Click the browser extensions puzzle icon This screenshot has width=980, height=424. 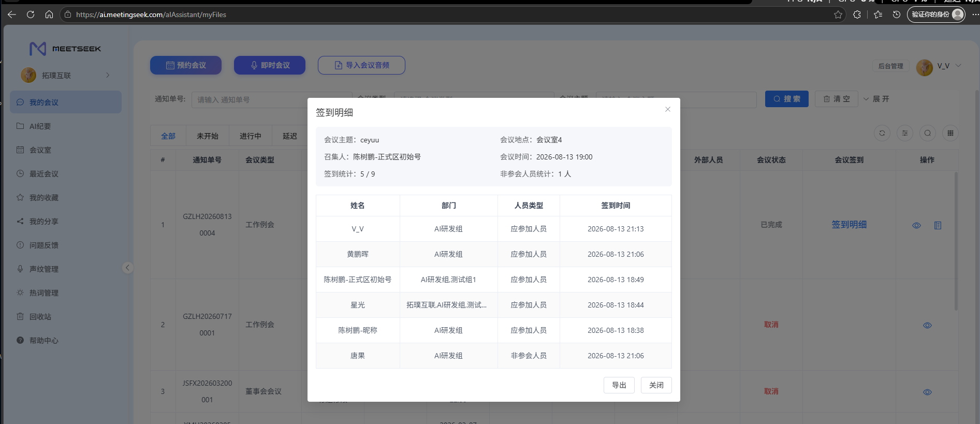857,14
